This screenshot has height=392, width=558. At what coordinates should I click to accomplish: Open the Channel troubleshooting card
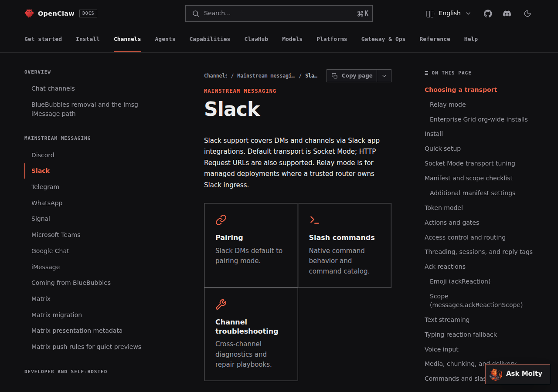click(x=251, y=334)
